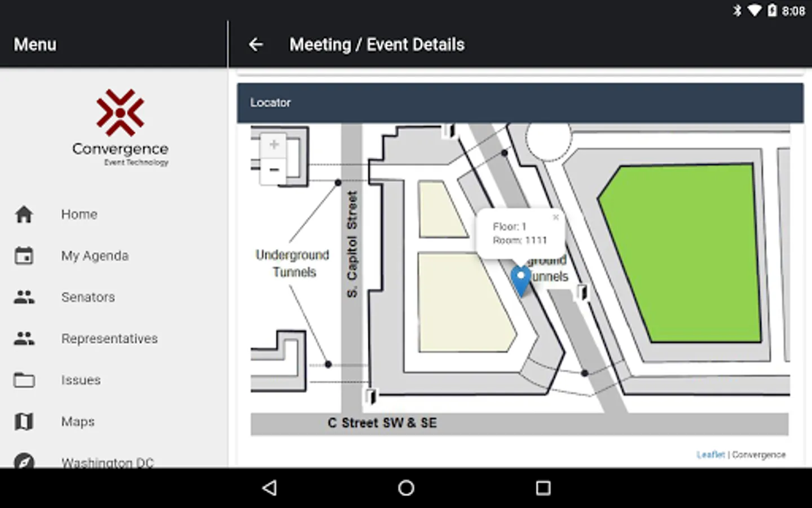Click the Locator section header
Screen dimensions: 812x508
(520, 103)
